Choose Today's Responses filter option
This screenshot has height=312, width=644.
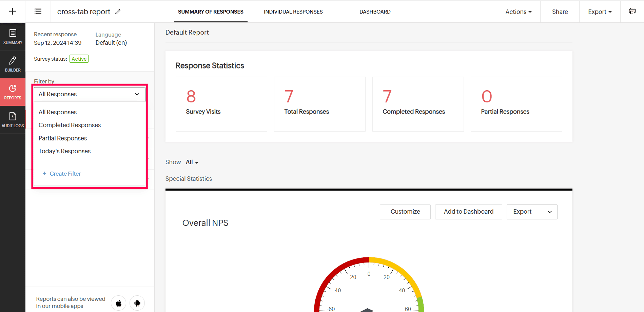tap(64, 151)
